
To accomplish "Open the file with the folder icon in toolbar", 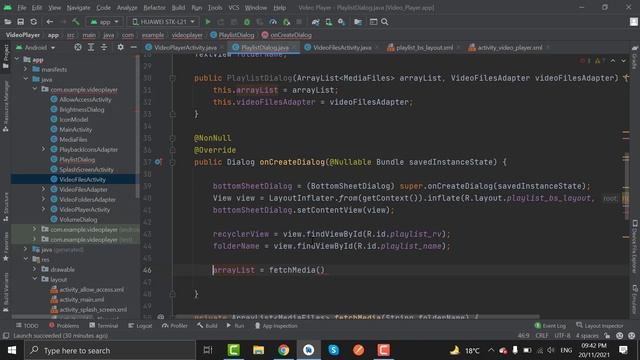I will 8,22.
